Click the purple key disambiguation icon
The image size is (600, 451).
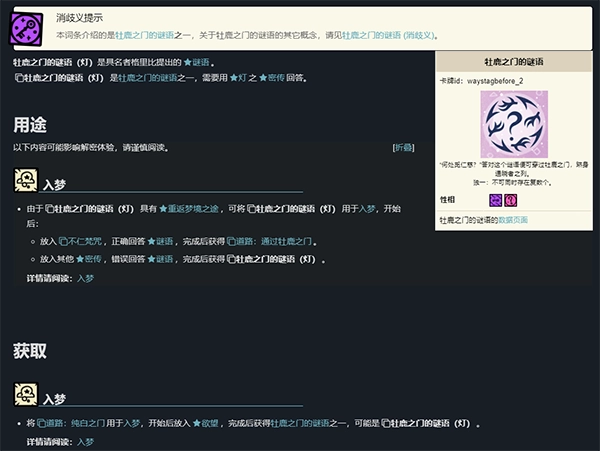28,27
